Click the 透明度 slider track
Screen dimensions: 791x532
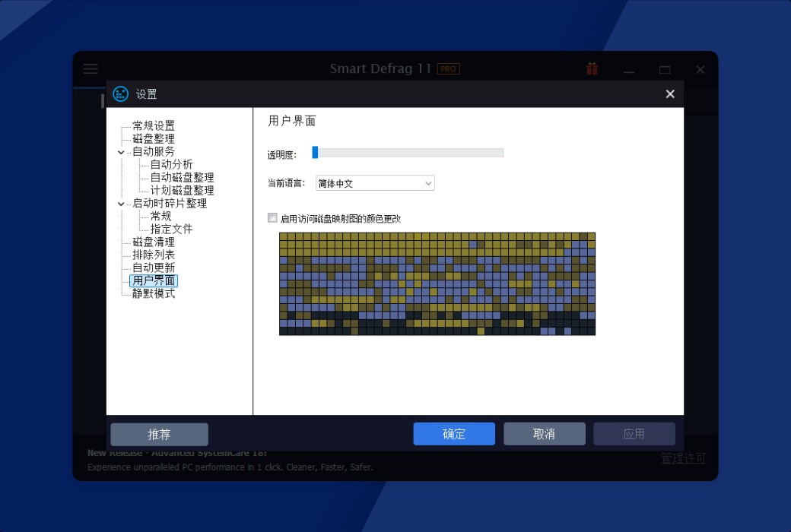[408, 152]
